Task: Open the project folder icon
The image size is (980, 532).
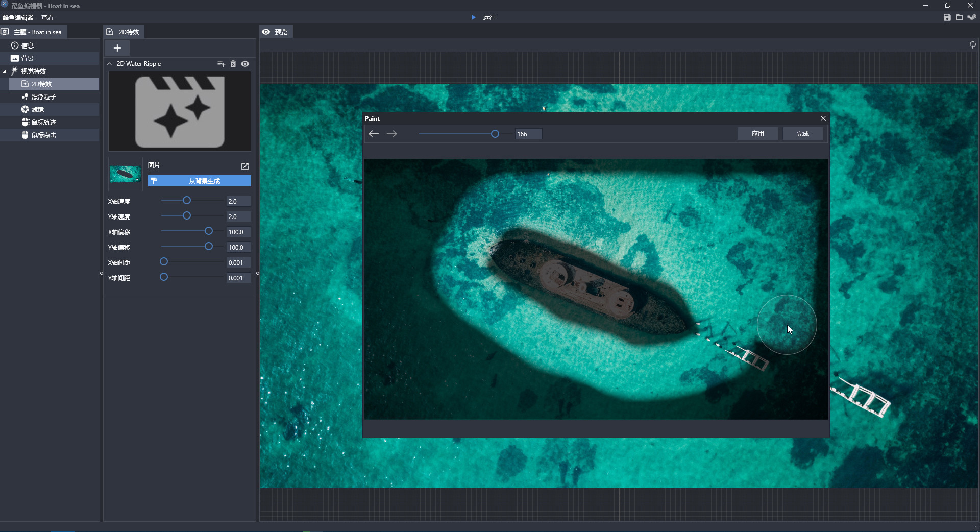Action: (960, 17)
